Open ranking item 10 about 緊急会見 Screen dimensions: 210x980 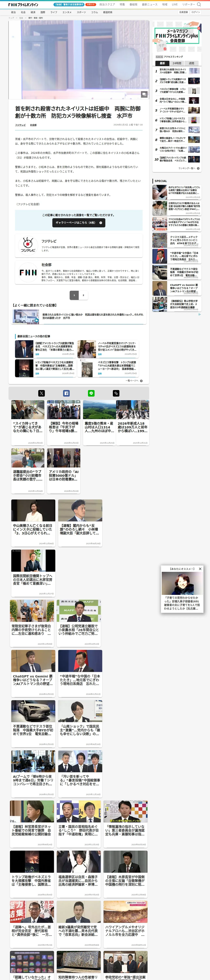point(177,159)
